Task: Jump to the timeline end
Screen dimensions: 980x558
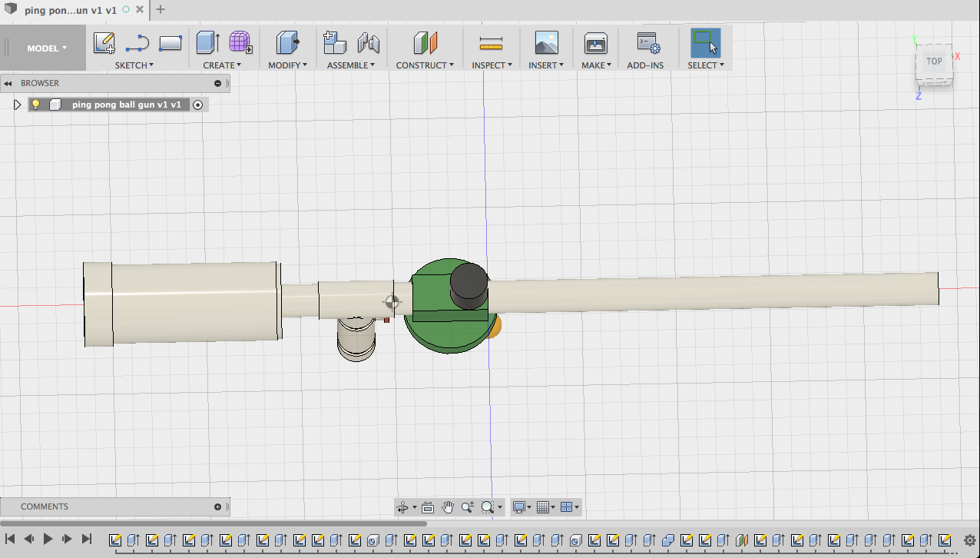Action: click(x=87, y=540)
